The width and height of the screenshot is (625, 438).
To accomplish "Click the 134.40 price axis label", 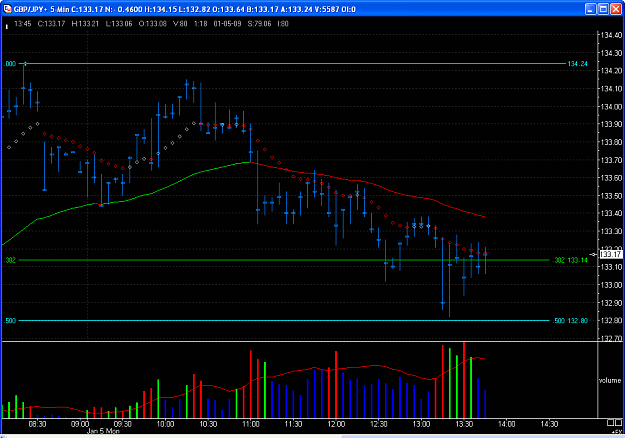I will point(611,35).
